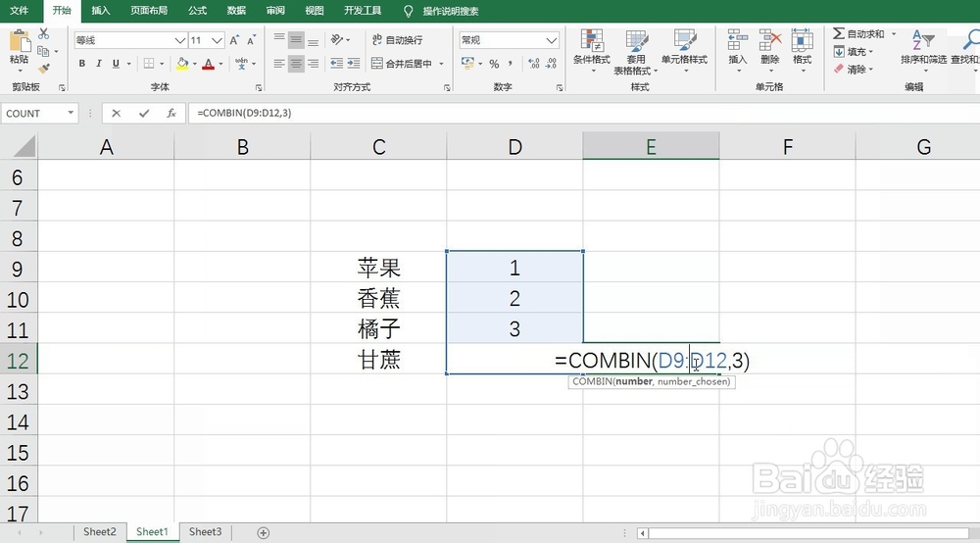Click in the formula bar text
980x543 pixels.
tap(244, 113)
